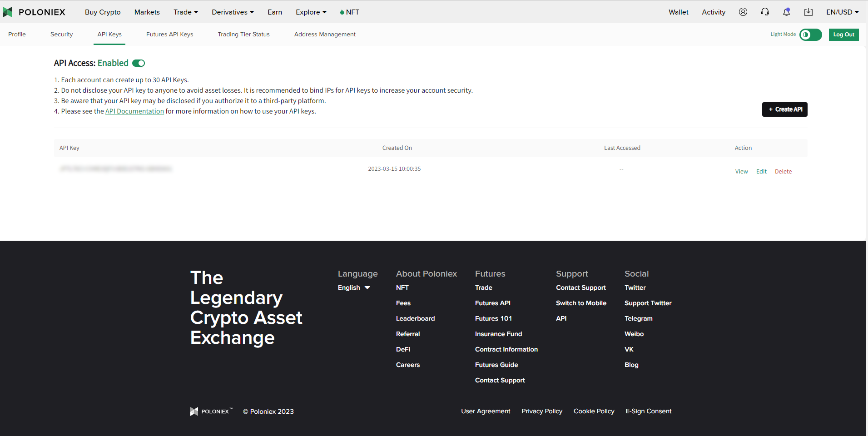
Task: Switch to Futures API Keys tab
Action: point(170,35)
